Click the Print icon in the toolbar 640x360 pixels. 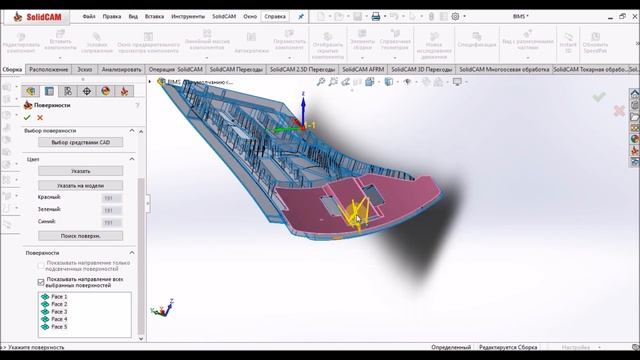(x=376, y=16)
